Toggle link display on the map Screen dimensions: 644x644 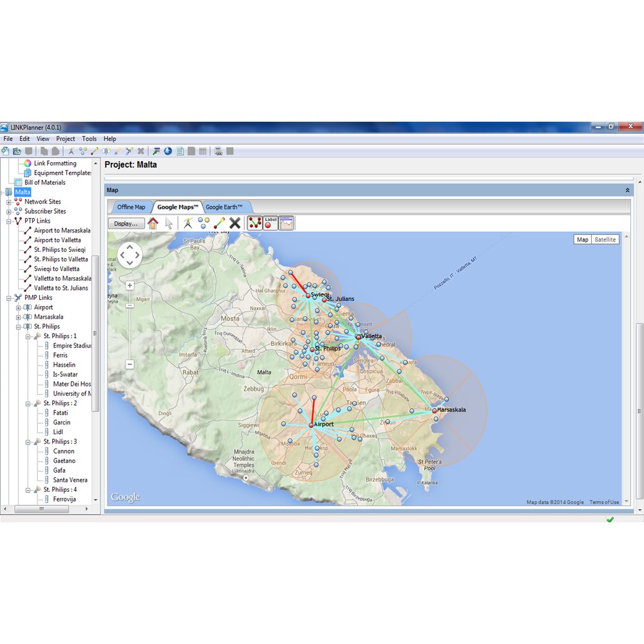255,223
